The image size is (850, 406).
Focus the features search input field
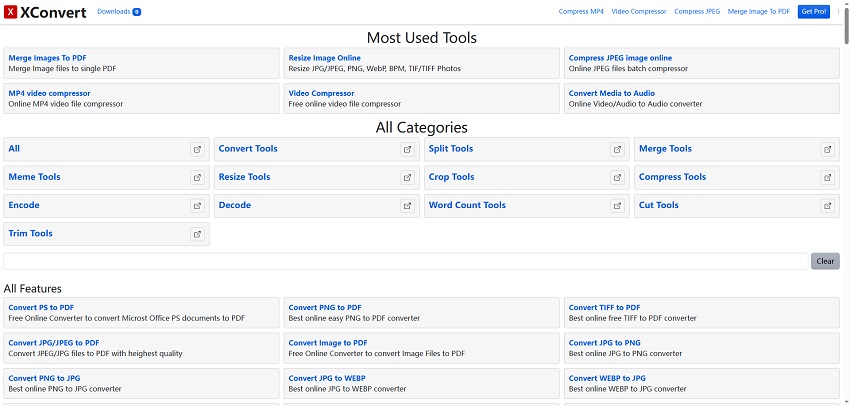[405, 261]
